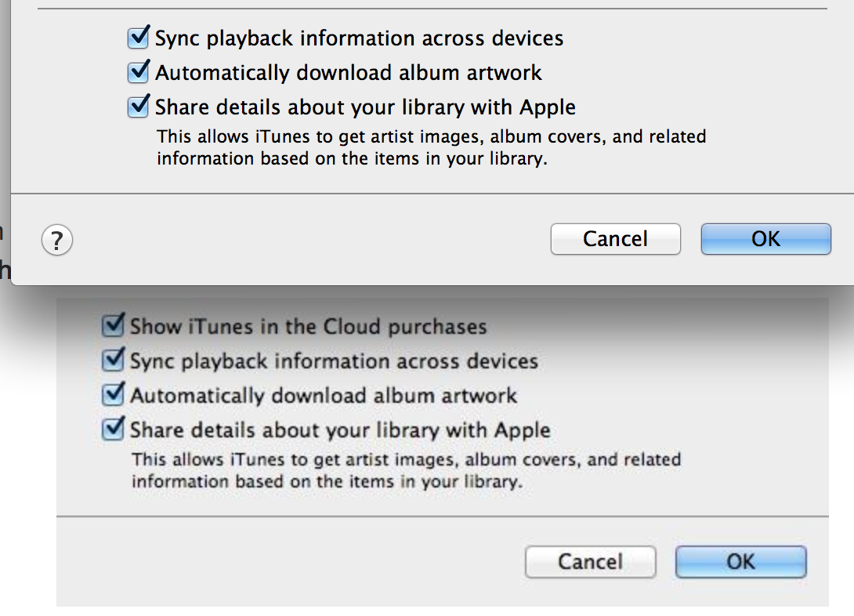Click Cancel in the upper dialog

(x=616, y=238)
